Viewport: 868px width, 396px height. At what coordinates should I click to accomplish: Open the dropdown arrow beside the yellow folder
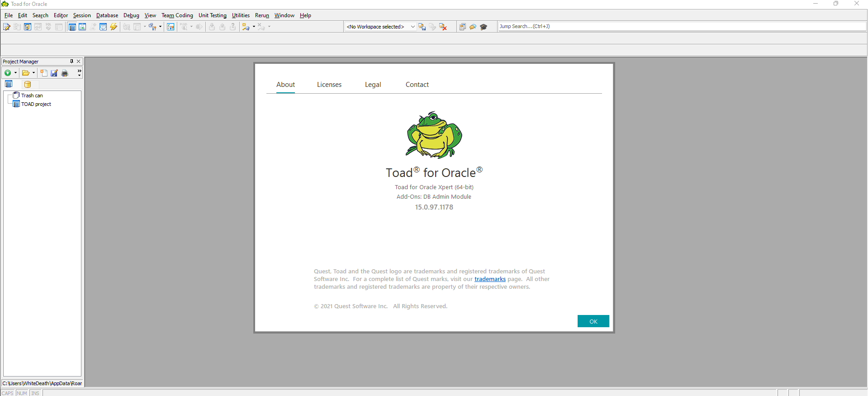(x=33, y=73)
